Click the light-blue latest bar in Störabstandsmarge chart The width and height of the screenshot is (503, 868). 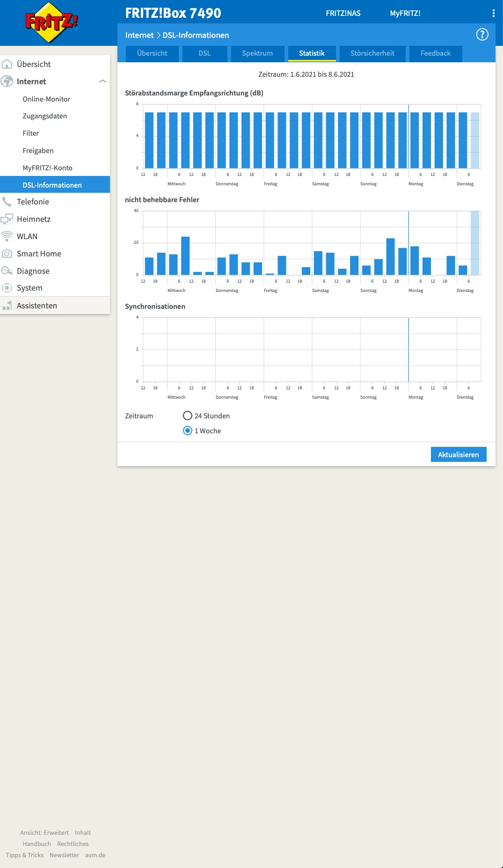[x=475, y=140]
